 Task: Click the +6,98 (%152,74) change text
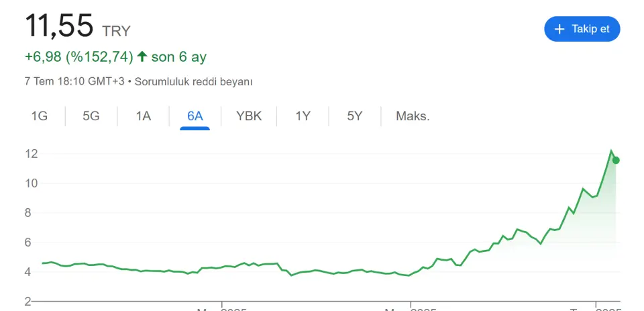click(x=79, y=57)
